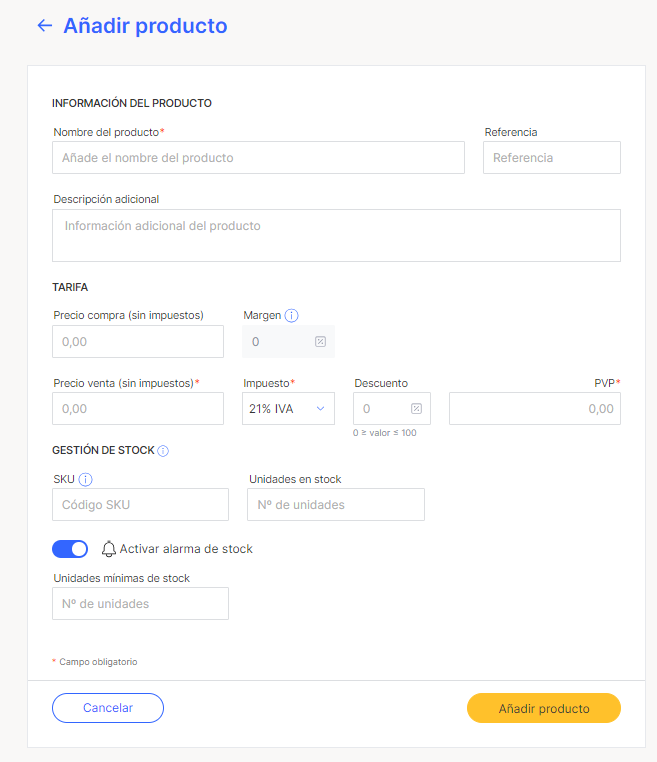657x762 pixels.
Task: Open the 21% IVA tax dropdown
Action: coord(288,409)
